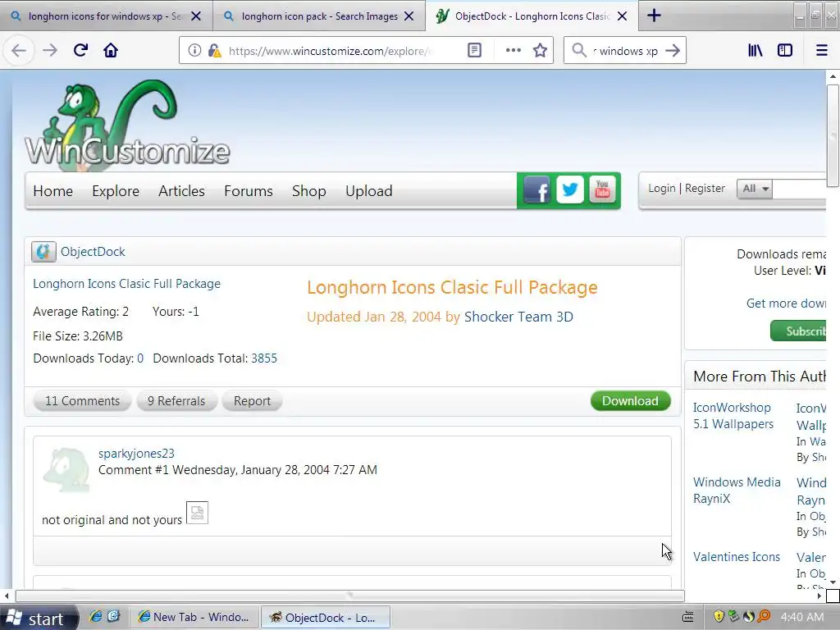
Task: Reload the page with the refresh icon
Action: (80, 50)
